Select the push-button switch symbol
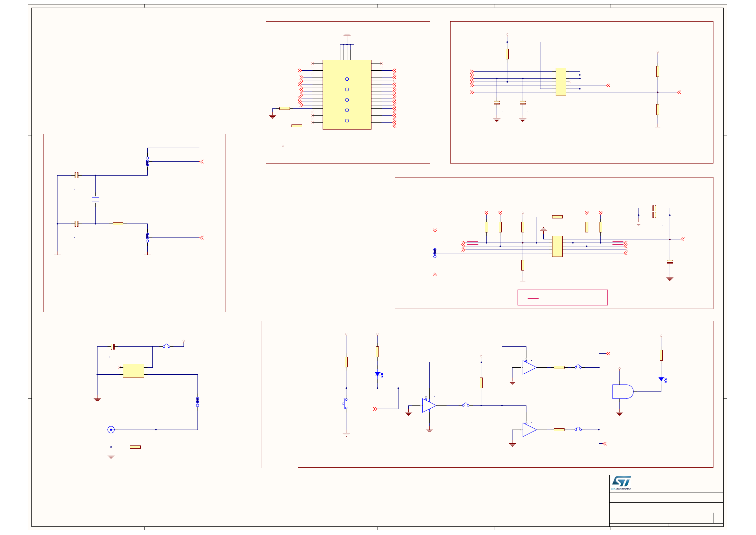This screenshot has height=535, width=756. click(345, 404)
